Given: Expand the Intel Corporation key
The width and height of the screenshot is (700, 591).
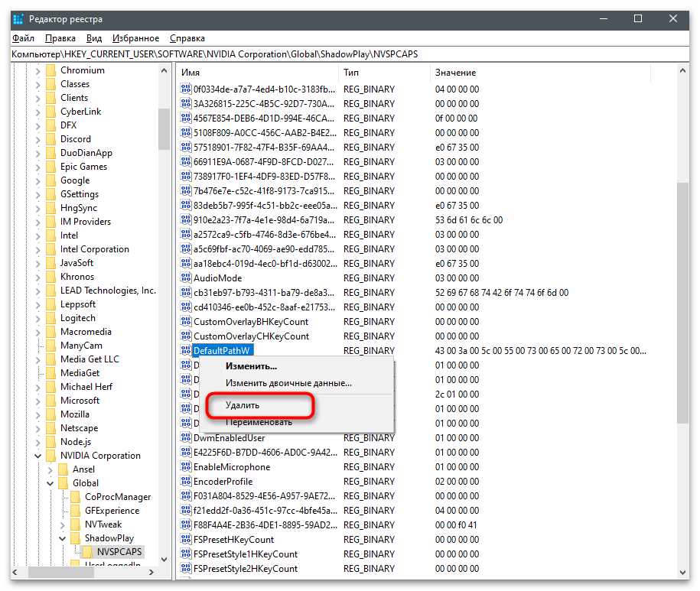Looking at the screenshot, I should (x=38, y=249).
